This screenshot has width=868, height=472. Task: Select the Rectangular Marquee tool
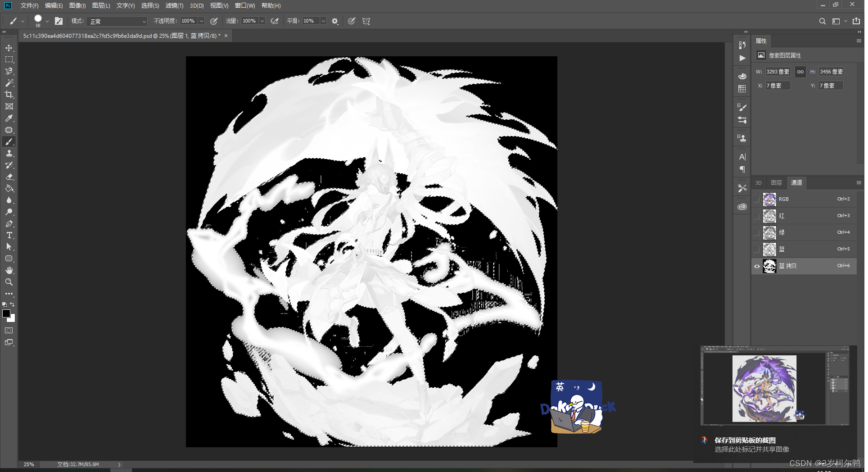pyautogui.click(x=9, y=59)
